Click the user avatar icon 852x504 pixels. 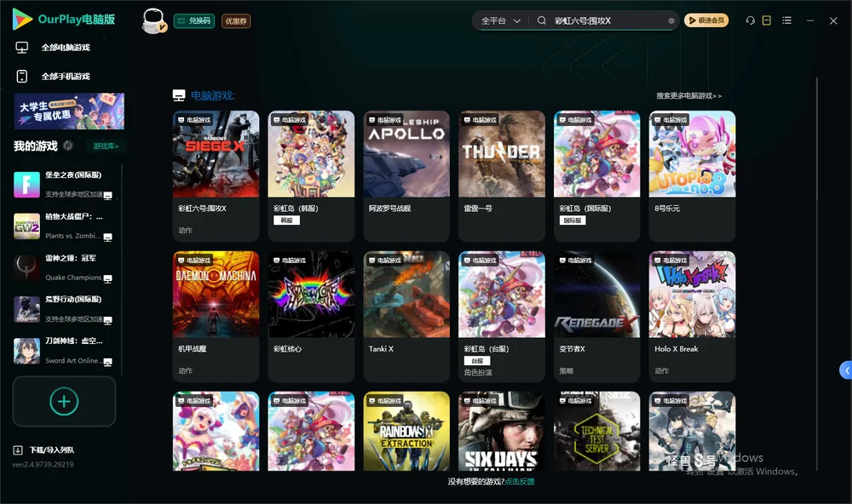pos(153,21)
